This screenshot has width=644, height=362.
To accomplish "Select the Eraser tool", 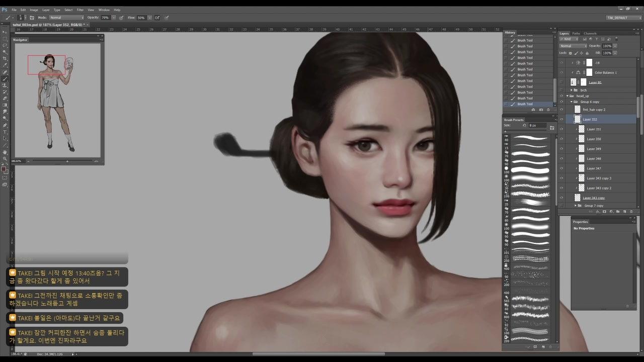I will pos(5,99).
